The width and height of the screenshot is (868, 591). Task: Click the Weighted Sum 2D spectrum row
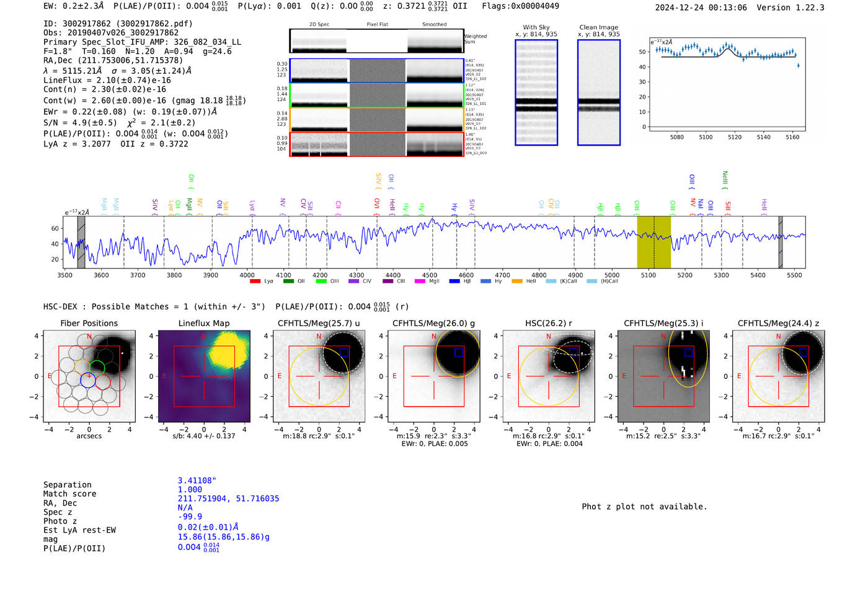click(x=376, y=41)
